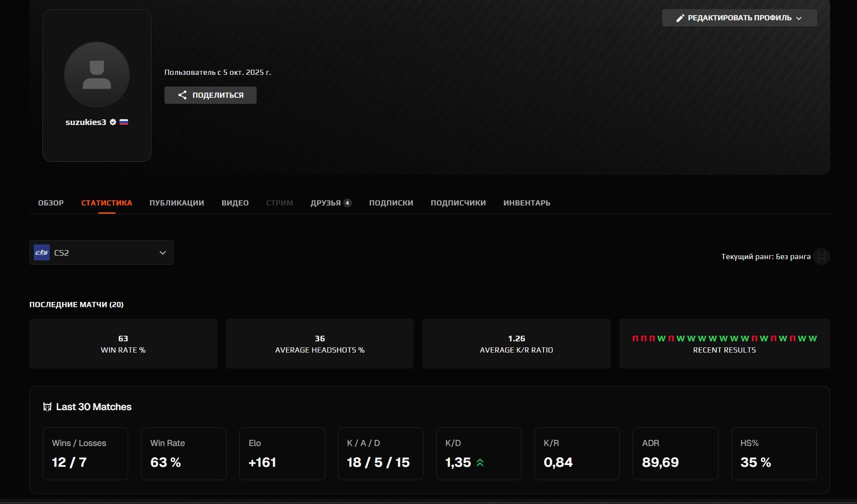Switch to the Обзор tab

tap(51, 203)
